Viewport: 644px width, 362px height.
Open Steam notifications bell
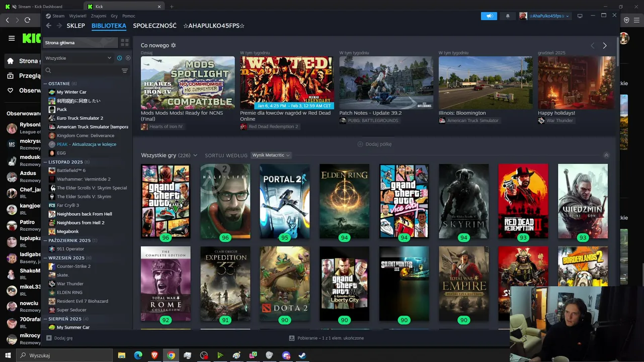point(508,16)
